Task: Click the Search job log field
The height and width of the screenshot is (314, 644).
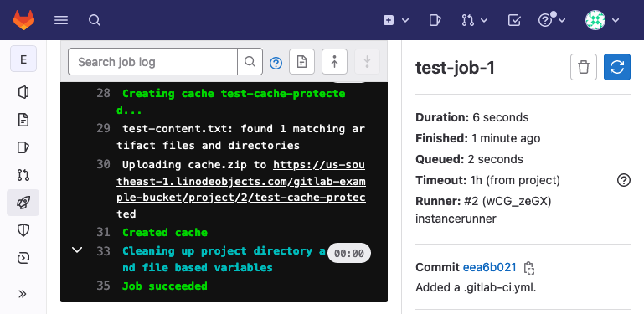Action: tap(152, 62)
